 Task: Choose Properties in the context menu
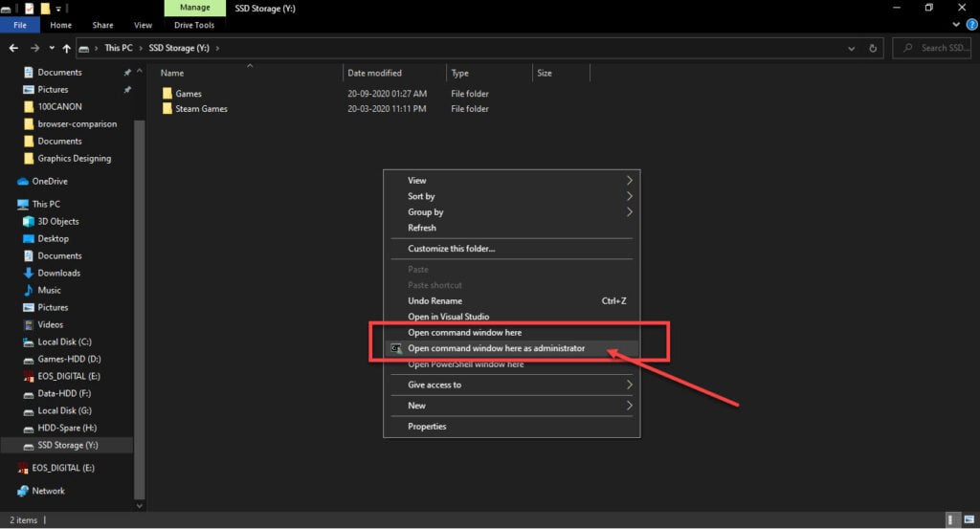511,427
